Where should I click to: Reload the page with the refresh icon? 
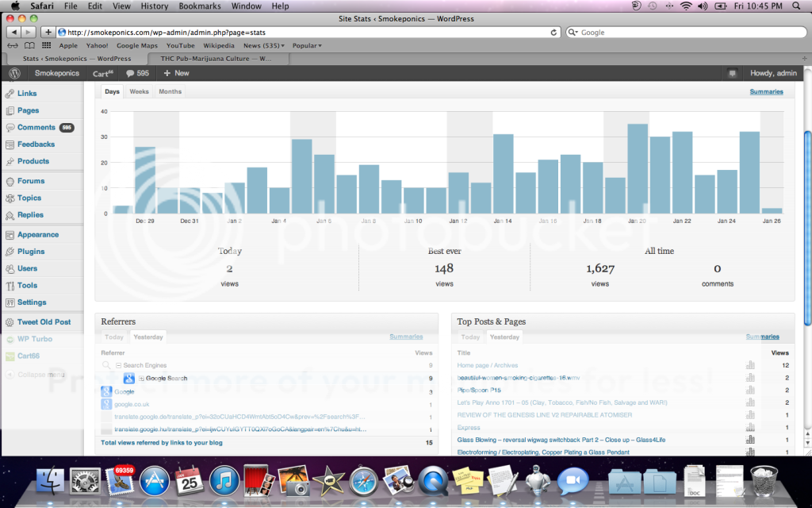(553, 32)
